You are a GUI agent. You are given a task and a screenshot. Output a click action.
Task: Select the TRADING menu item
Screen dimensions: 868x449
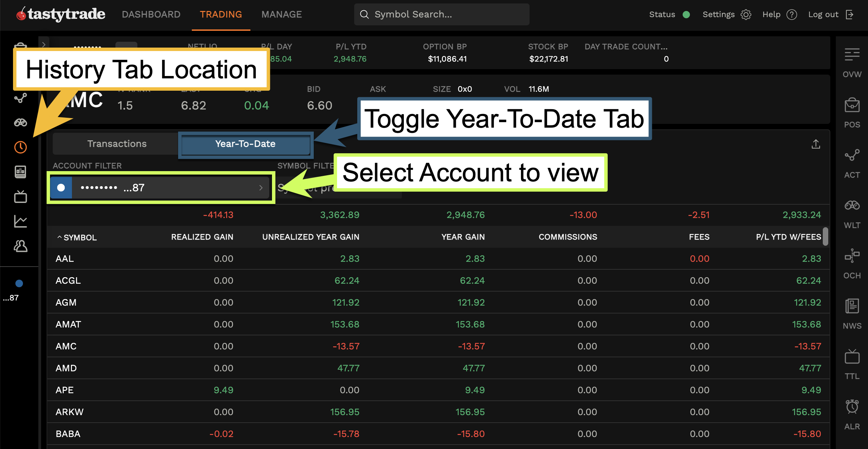220,14
